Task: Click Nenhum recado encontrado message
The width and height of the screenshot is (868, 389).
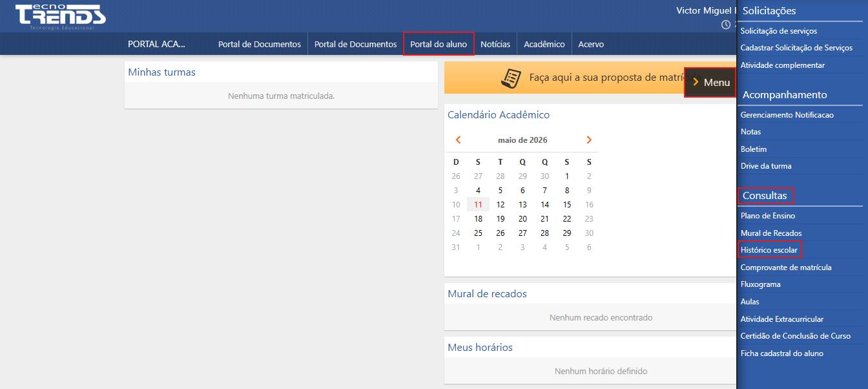Action: pos(601,317)
